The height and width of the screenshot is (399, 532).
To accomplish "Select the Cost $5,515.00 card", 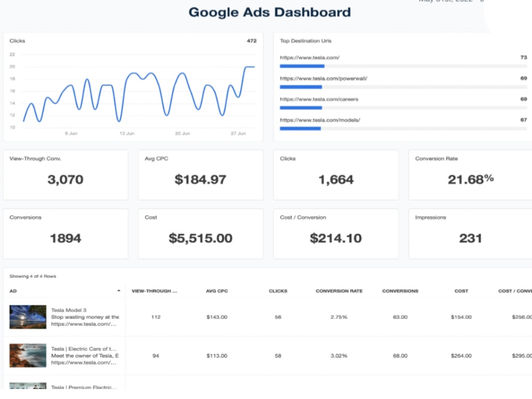I will [201, 234].
